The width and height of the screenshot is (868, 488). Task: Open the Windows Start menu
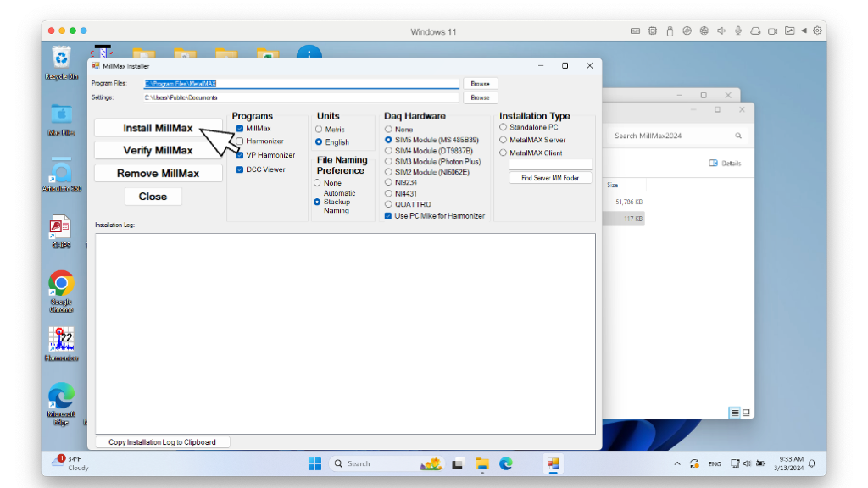tap(315, 463)
